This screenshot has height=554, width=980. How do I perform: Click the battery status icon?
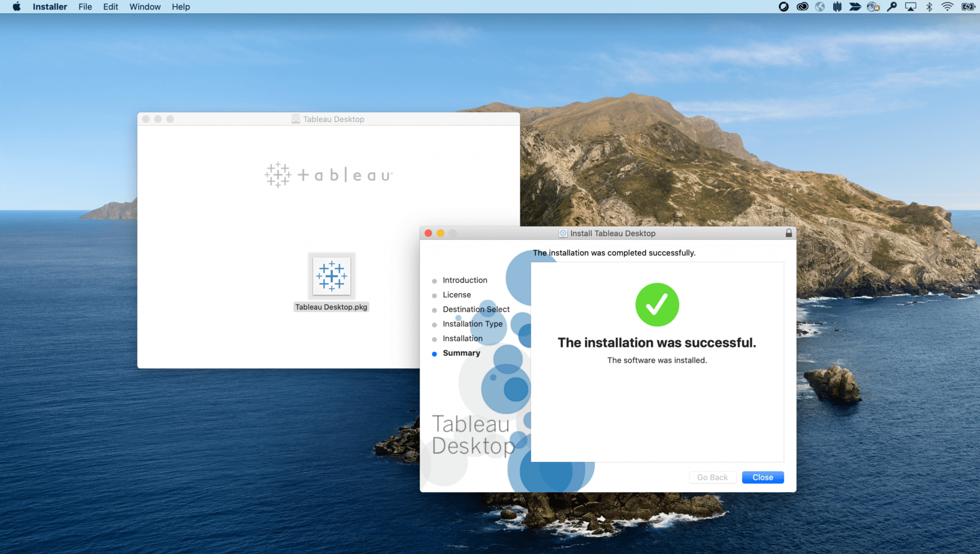pyautogui.click(x=968, y=6)
